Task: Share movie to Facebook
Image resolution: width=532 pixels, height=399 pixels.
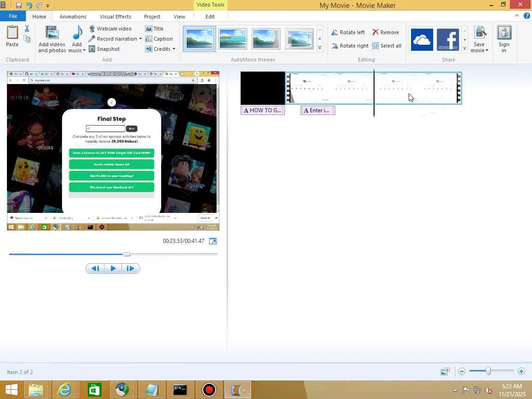Action: pyautogui.click(x=448, y=40)
